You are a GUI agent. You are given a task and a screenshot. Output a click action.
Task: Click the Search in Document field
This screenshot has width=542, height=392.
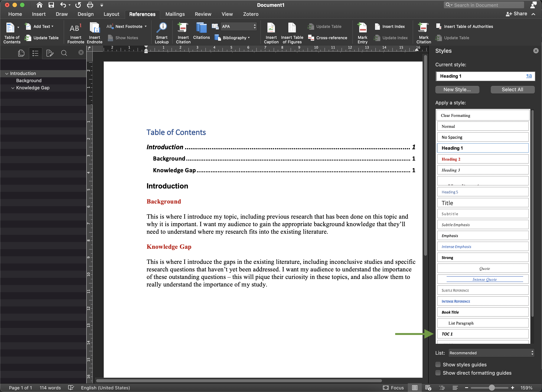point(484,5)
